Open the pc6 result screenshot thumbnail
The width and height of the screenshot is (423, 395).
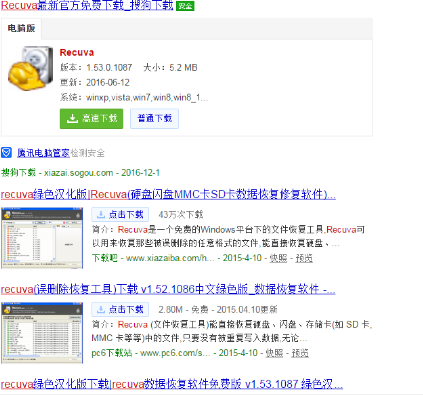coord(42,332)
